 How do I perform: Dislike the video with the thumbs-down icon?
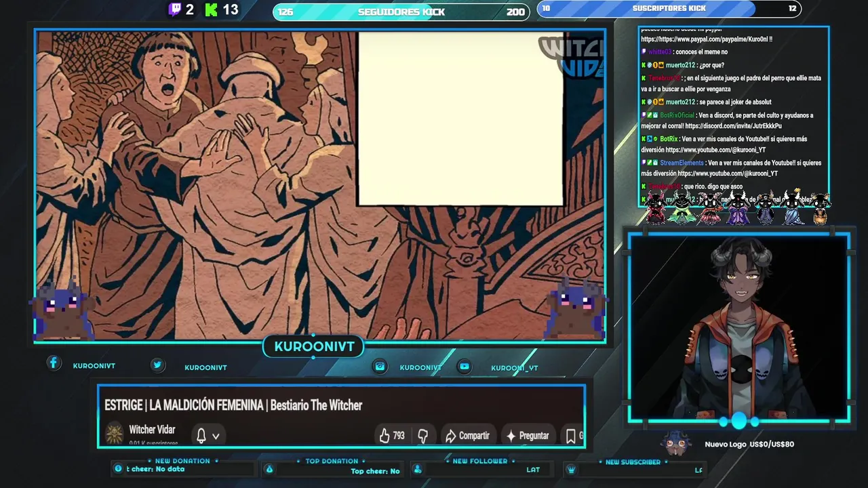423,436
